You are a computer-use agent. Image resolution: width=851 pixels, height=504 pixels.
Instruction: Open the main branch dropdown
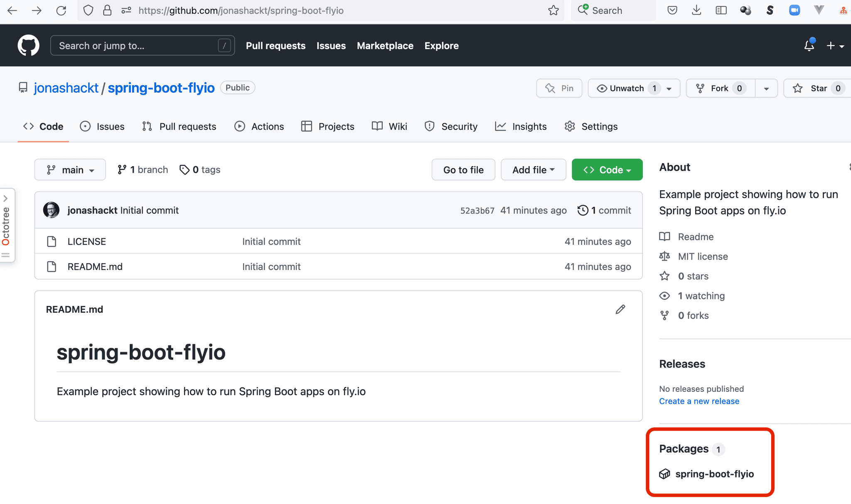coord(70,170)
